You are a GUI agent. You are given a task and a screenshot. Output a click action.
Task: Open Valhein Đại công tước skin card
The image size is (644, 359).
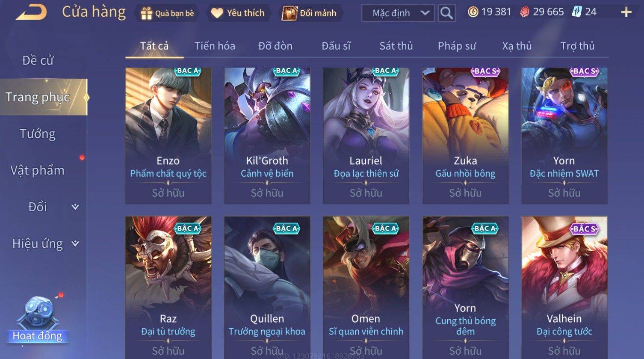(564, 288)
